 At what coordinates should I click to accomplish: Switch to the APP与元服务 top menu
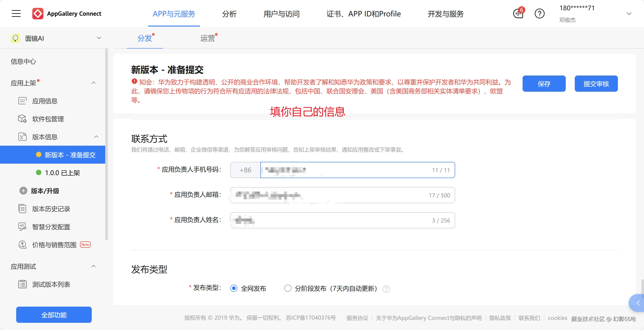coord(174,14)
